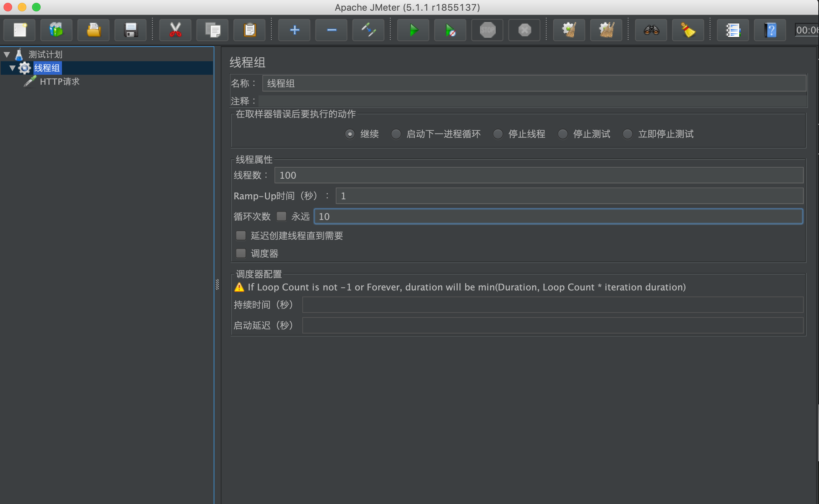Viewport: 819px width, 504px height.
Task: Click the Search binoculars icon
Action: tap(651, 30)
